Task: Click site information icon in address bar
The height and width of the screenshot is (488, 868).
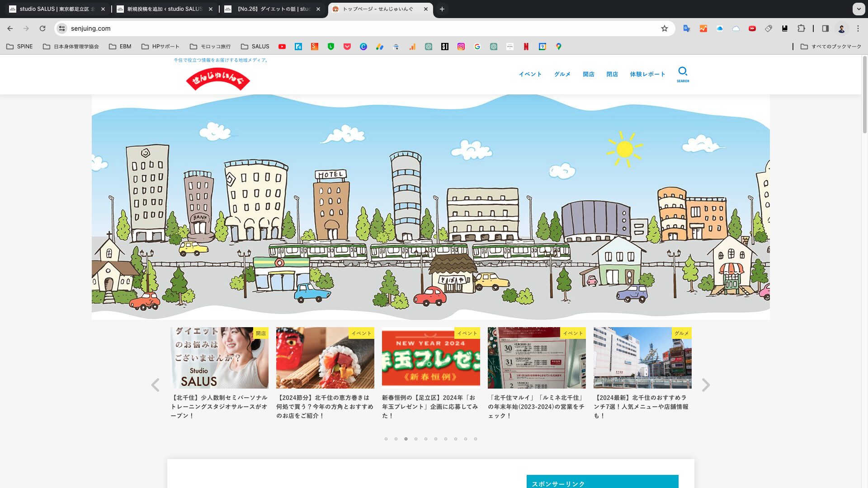Action: point(62,28)
